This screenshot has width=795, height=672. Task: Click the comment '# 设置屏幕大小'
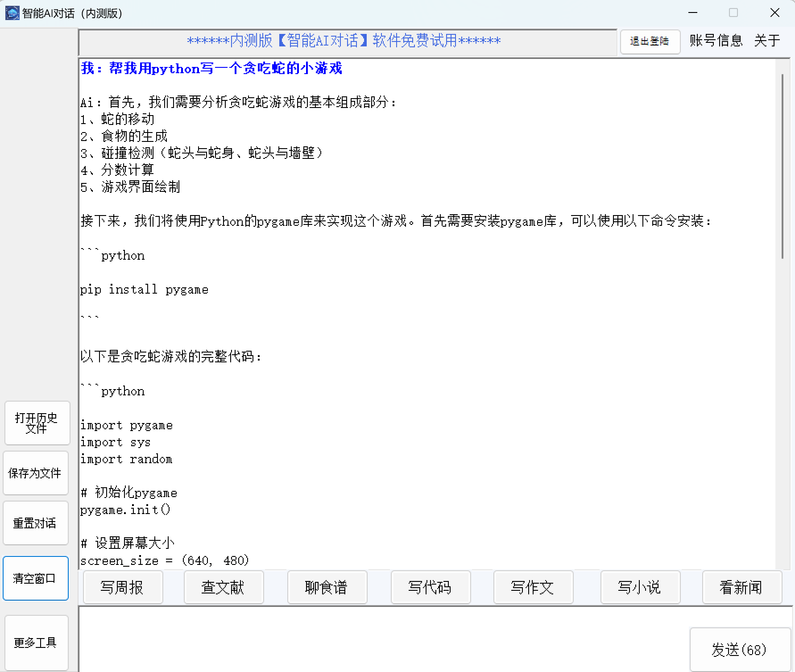[x=128, y=543]
